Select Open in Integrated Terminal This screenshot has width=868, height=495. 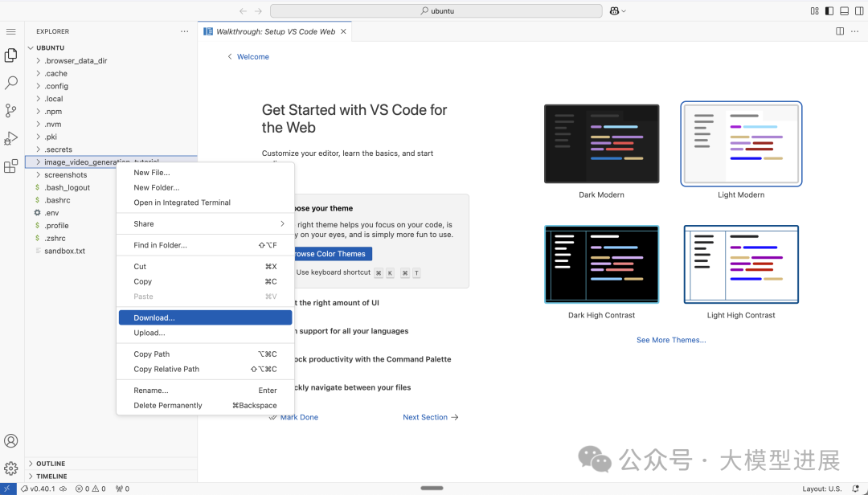point(206,202)
